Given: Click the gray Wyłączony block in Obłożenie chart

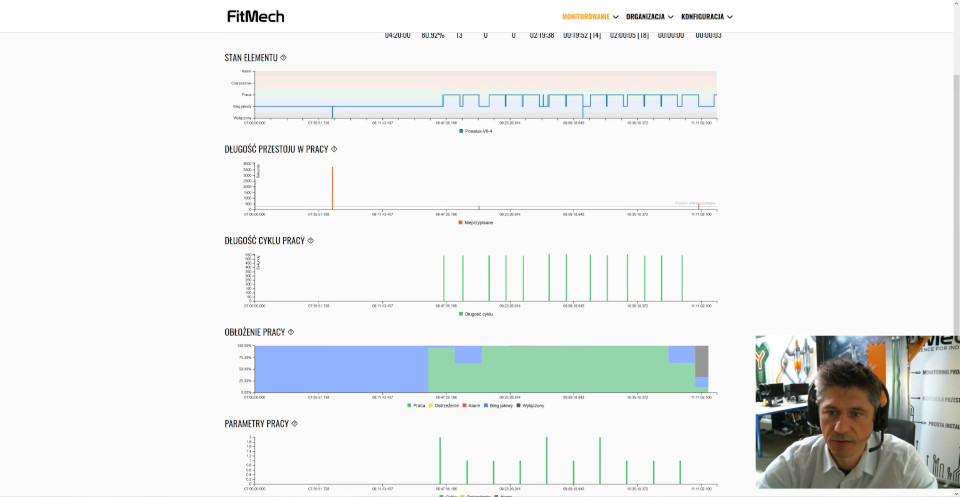Looking at the screenshot, I should tap(702, 361).
